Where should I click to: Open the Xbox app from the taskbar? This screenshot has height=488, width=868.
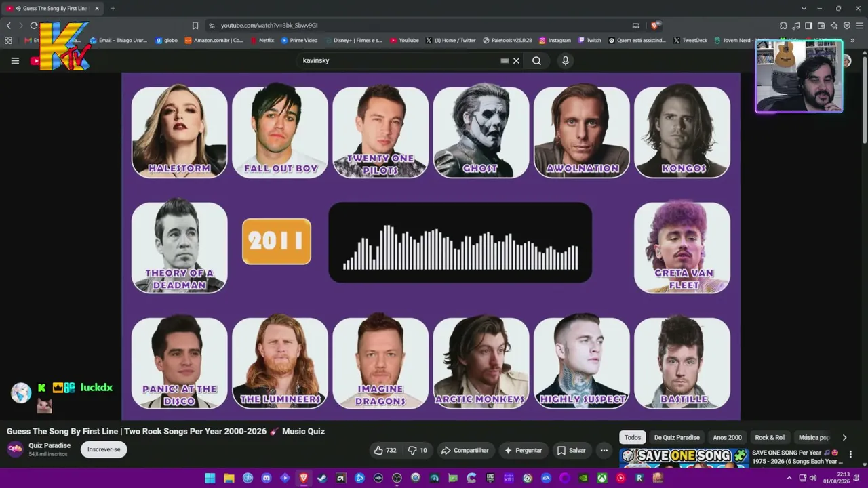tap(601, 478)
